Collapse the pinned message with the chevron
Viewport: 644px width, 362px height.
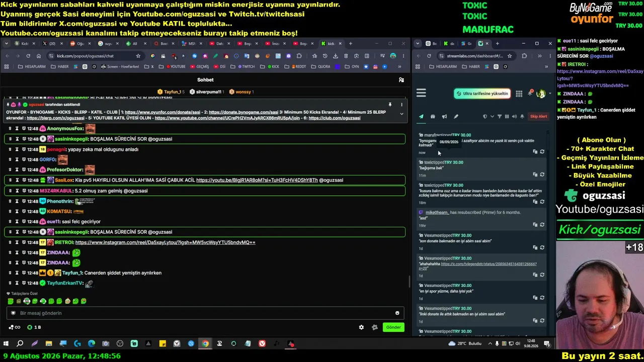click(x=401, y=114)
